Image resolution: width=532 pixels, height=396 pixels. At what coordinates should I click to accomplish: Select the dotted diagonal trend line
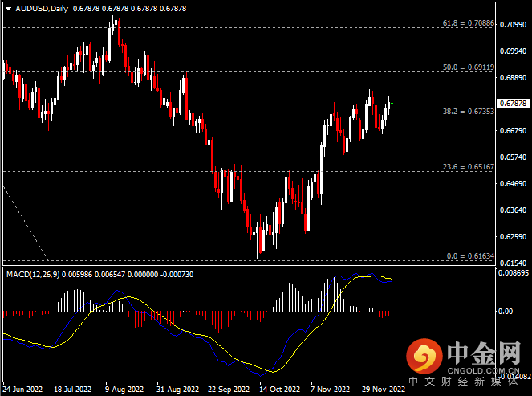24,221
